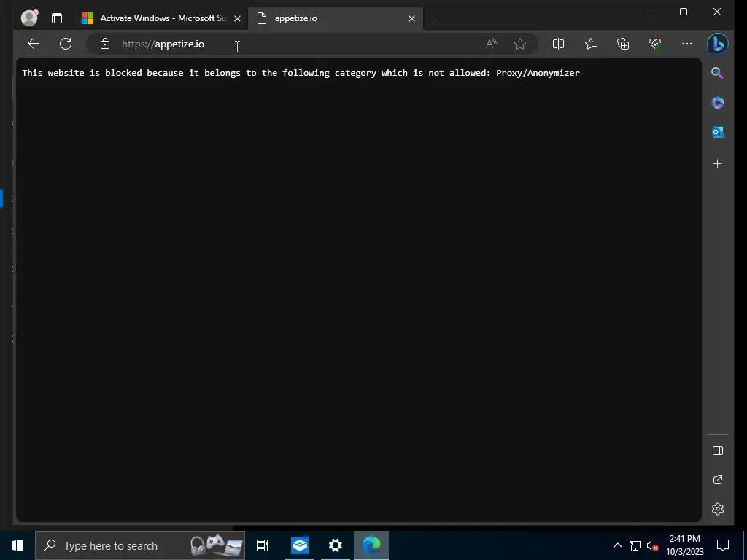Click the taskbar search box
This screenshot has width=747, height=560.
click(140, 545)
